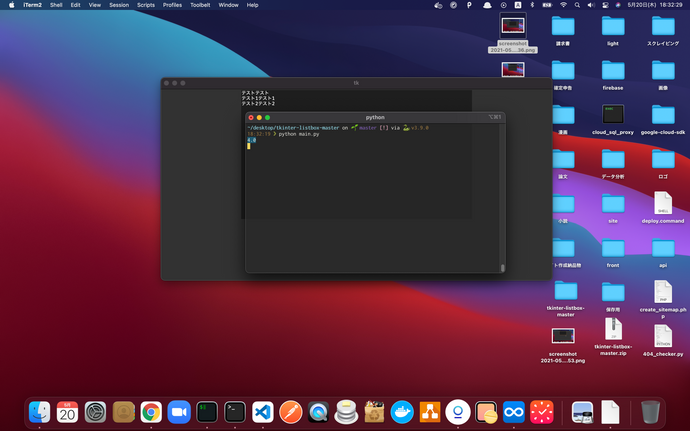Open the blue infinity app in the Dock
Screen dimensions: 690x431
coord(514,413)
